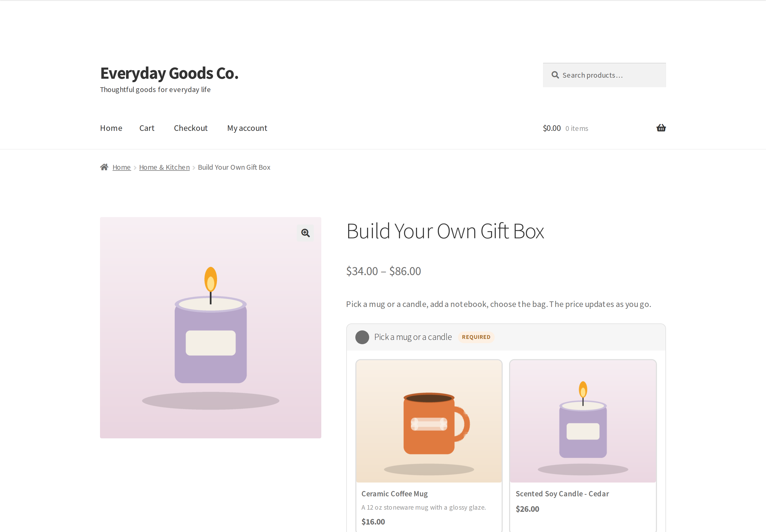Screen dimensions: 766x532
Task: Open the Checkout menu item
Action: pyautogui.click(x=191, y=128)
